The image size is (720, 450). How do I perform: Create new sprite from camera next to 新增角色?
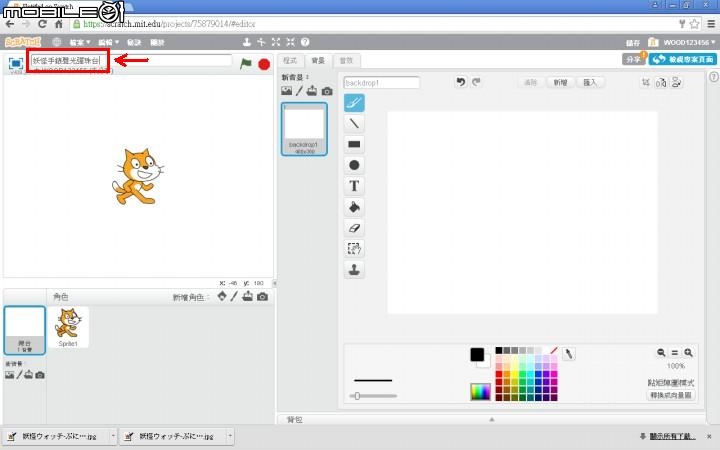coord(262,297)
